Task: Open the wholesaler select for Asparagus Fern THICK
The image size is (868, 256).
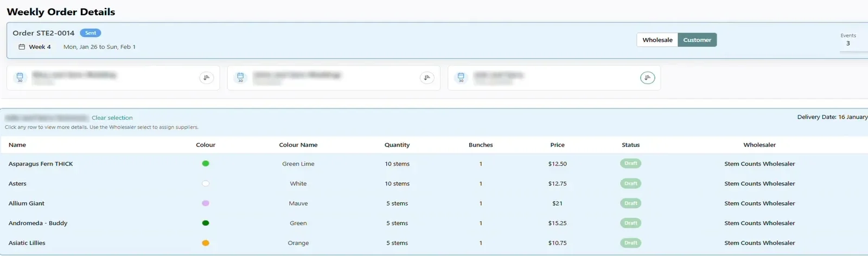Action: coord(759,164)
